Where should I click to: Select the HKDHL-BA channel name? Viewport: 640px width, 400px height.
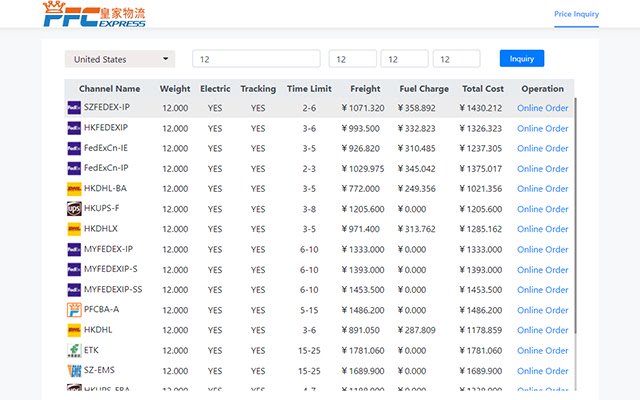point(105,188)
